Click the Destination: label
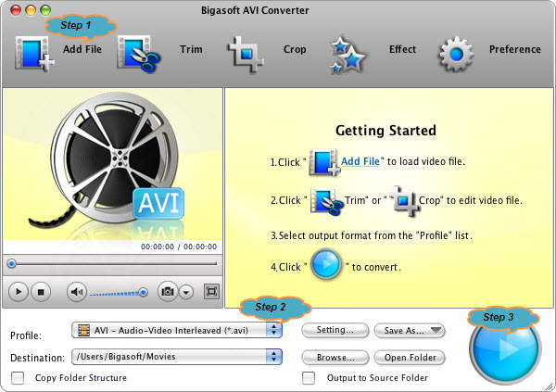 pos(38,358)
